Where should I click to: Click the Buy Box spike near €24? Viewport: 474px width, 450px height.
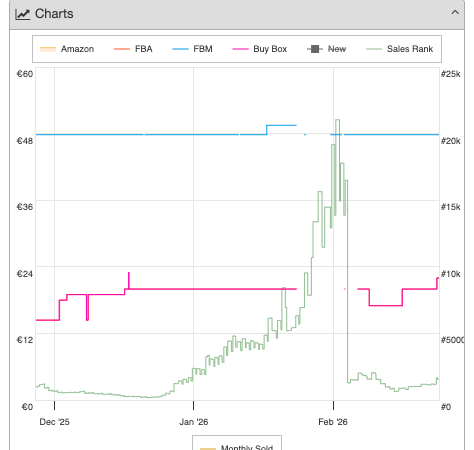(x=129, y=280)
